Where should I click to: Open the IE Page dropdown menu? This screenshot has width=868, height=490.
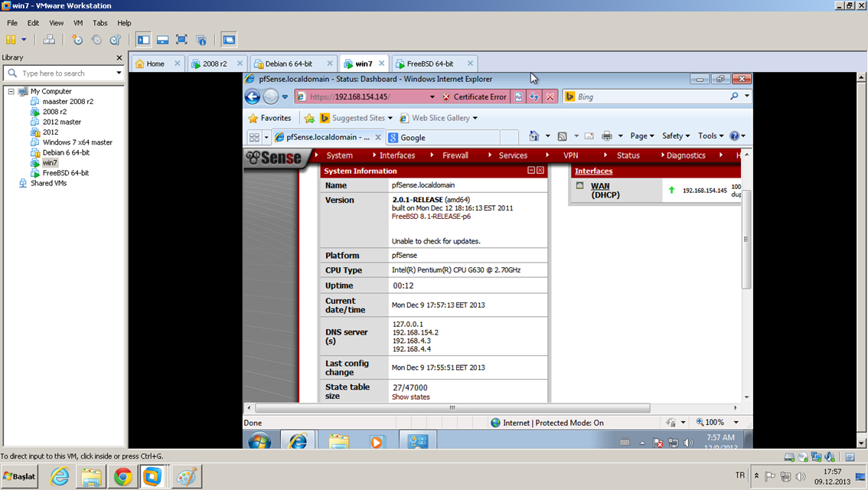[642, 136]
